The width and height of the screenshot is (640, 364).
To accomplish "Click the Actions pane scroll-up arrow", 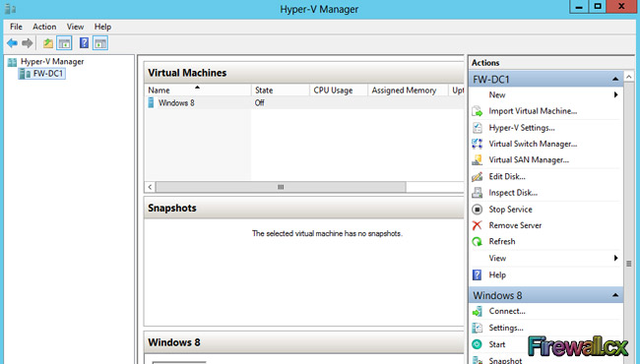I will tap(629, 77).
